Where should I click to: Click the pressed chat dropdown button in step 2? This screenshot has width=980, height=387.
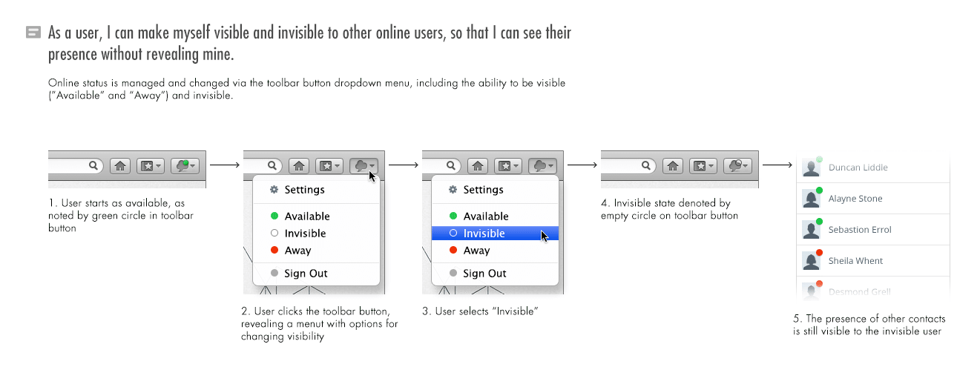pyautogui.click(x=364, y=166)
